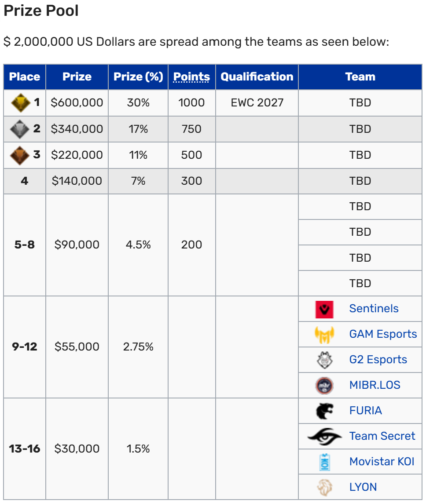Image resolution: width=426 pixels, height=504 pixels.
Task: Click the Sentinels team logo icon
Action: tap(324, 309)
